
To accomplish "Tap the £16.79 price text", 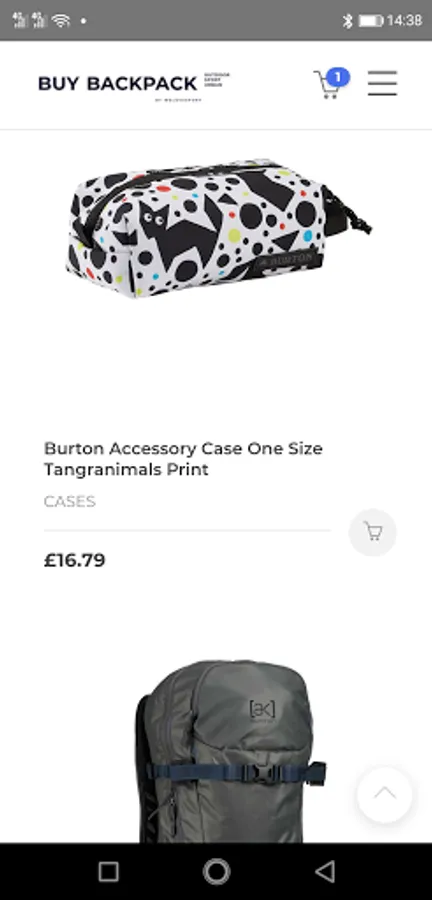I will click(75, 560).
